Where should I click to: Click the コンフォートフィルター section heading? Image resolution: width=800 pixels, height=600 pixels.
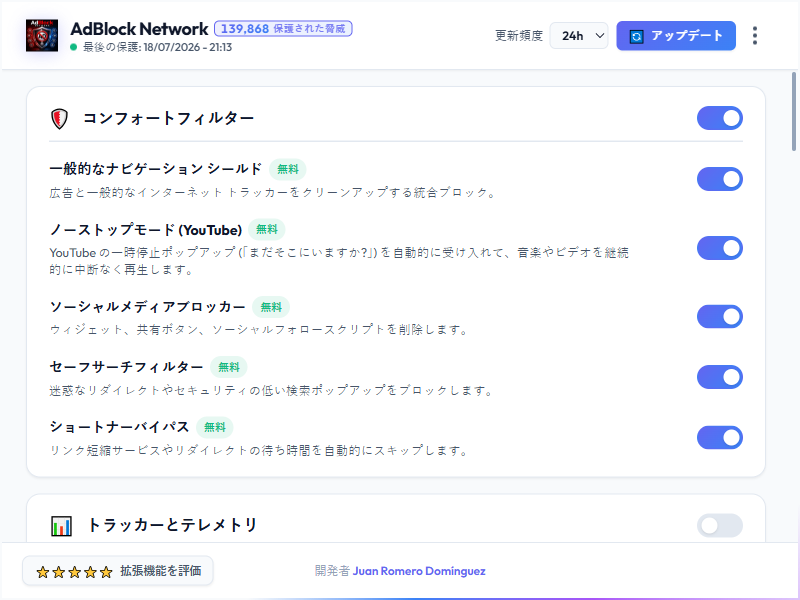(x=168, y=118)
